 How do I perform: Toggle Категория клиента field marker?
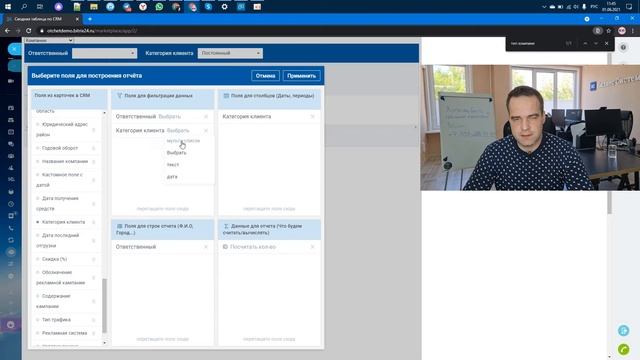38,222
